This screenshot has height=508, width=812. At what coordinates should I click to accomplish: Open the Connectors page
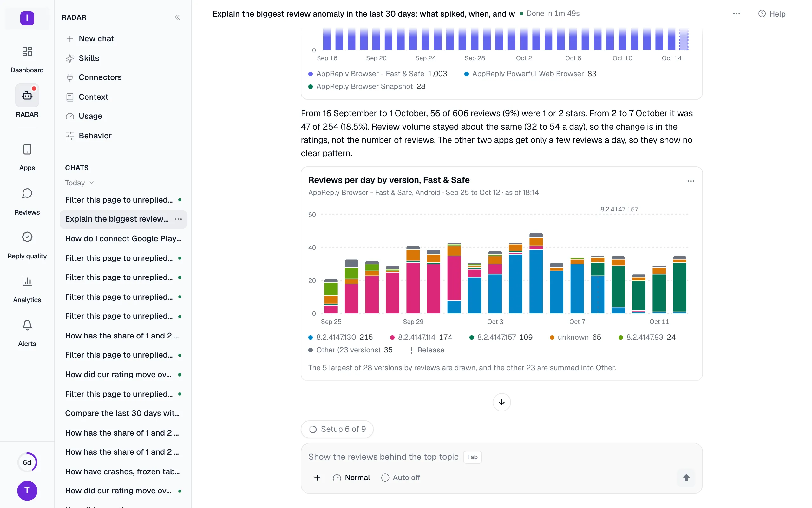click(123, 77)
